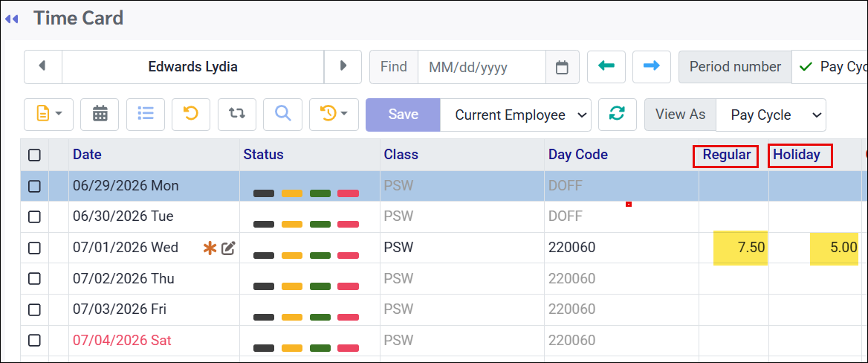Go to next employee arrow
Screen dimensions: 868x363
click(343, 67)
